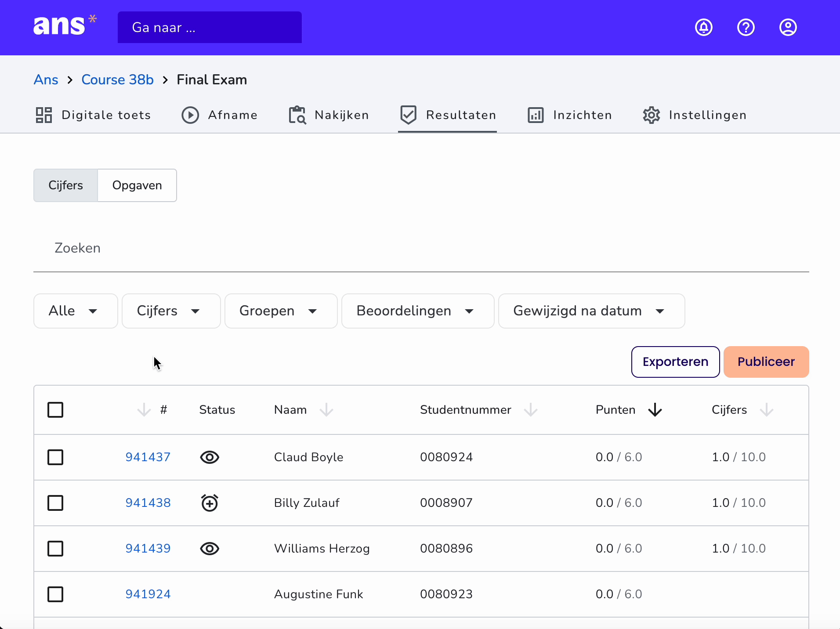This screenshot has width=840, height=629.
Task: Click the Publiceer button
Action: 766,362
